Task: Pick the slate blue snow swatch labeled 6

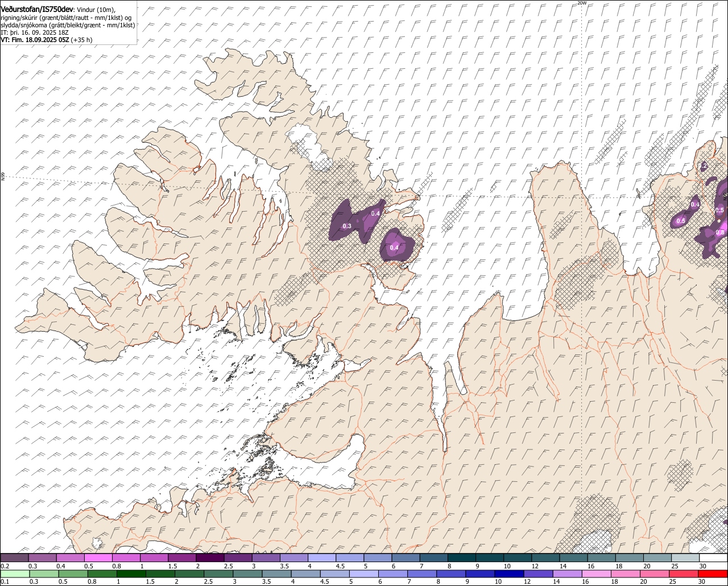Action: point(406,558)
